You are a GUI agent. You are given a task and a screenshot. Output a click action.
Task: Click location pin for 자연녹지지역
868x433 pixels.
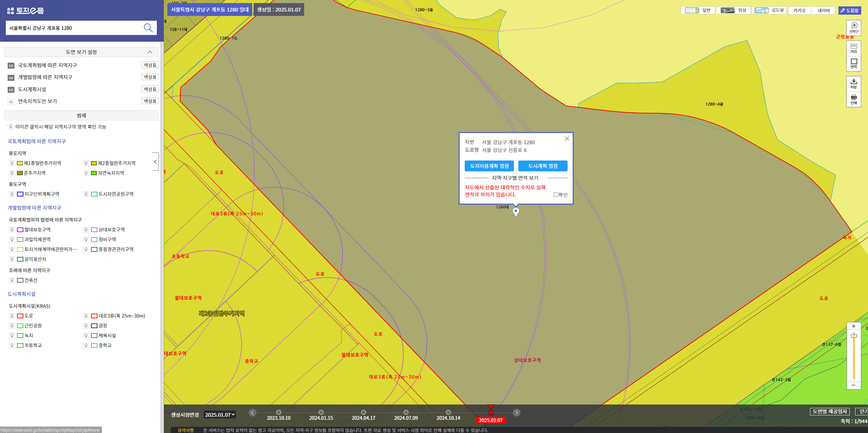[86, 173]
